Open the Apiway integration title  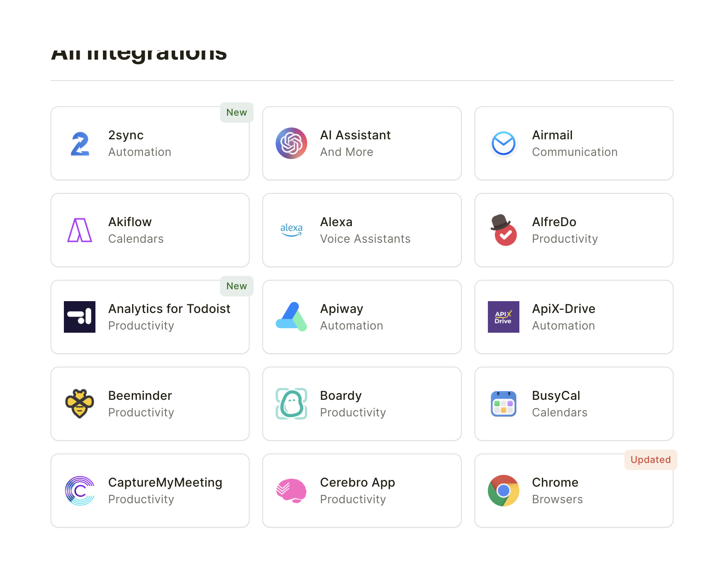point(342,309)
